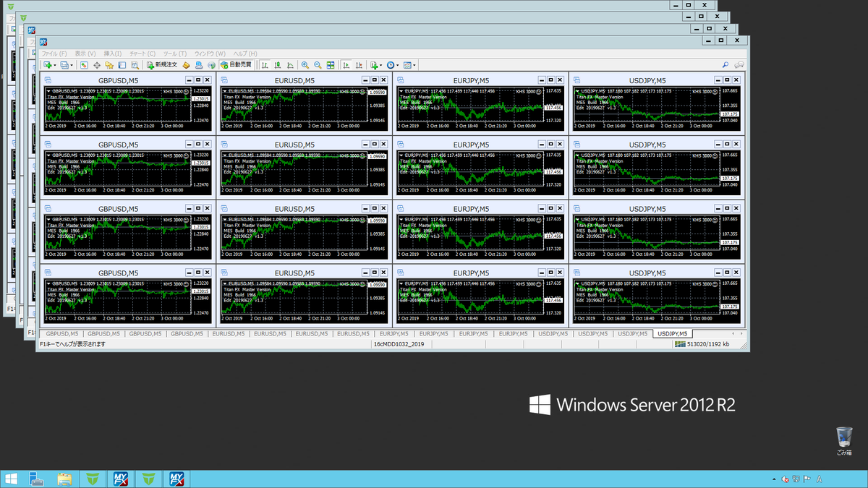Open the ツール (T) menu
The image size is (868, 488).
tap(175, 53)
